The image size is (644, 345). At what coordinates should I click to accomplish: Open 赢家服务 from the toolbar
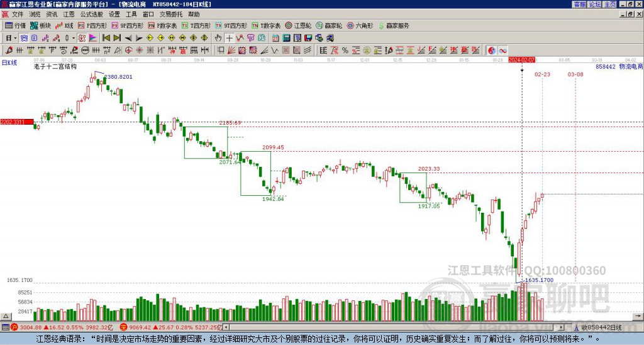[x=394, y=25]
